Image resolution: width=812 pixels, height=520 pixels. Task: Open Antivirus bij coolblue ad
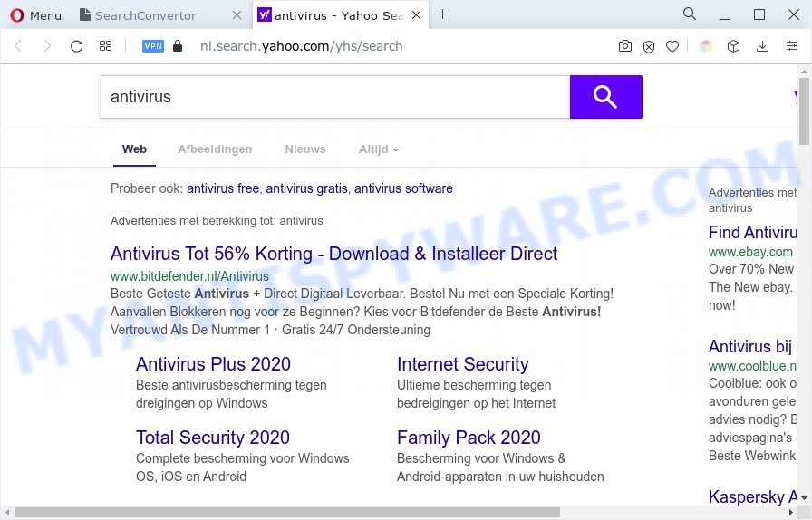coord(749,346)
